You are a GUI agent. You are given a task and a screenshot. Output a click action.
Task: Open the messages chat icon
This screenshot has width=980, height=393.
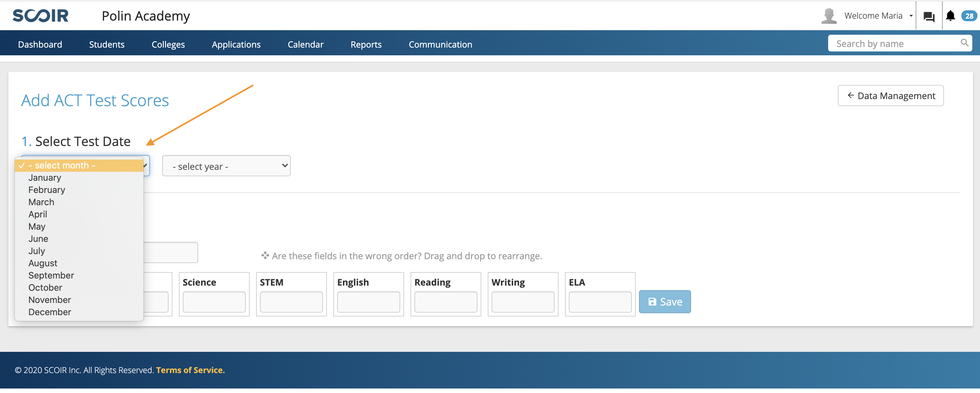point(929,16)
